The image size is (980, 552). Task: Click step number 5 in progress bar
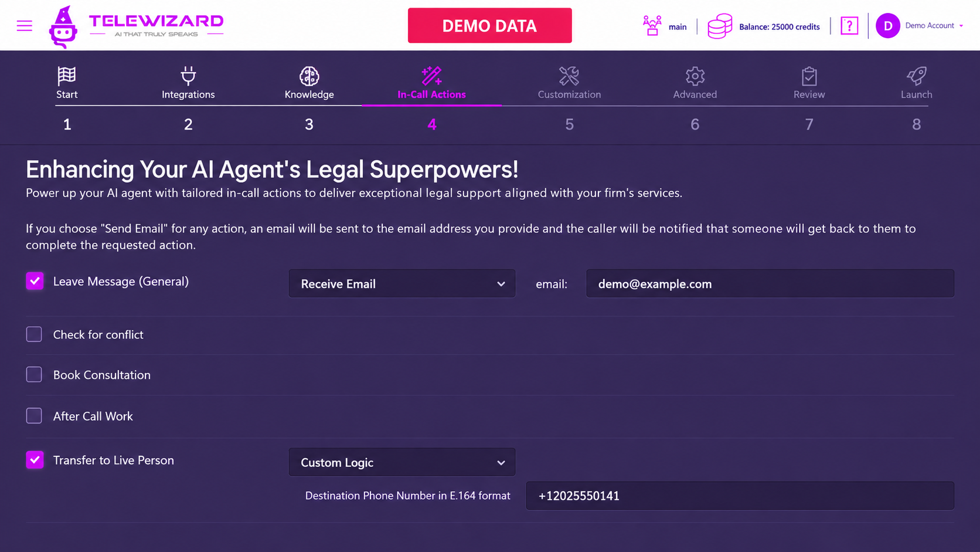(569, 124)
